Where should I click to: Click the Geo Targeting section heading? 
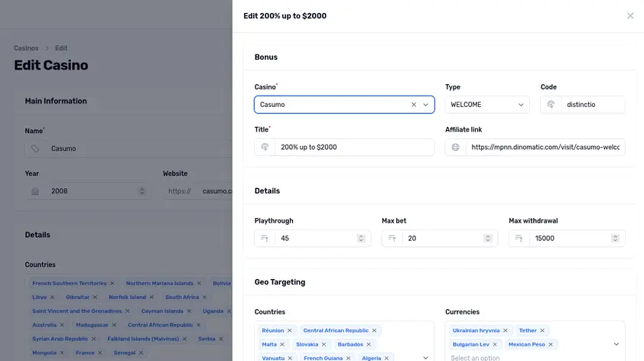coord(280,282)
